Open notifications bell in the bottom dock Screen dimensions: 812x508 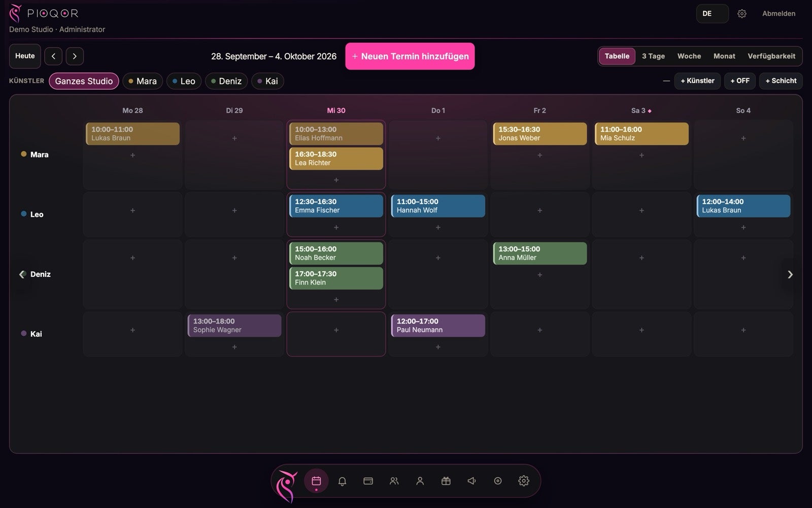click(x=342, y=481)
